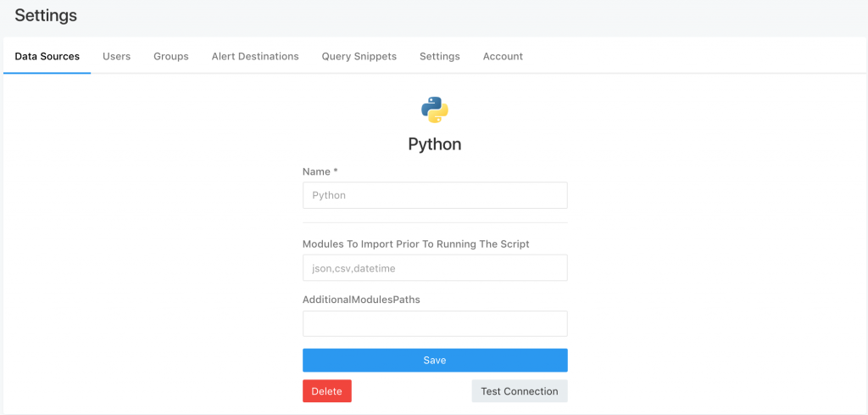Click the required asterisk beside Name

[x=336, y=171]
